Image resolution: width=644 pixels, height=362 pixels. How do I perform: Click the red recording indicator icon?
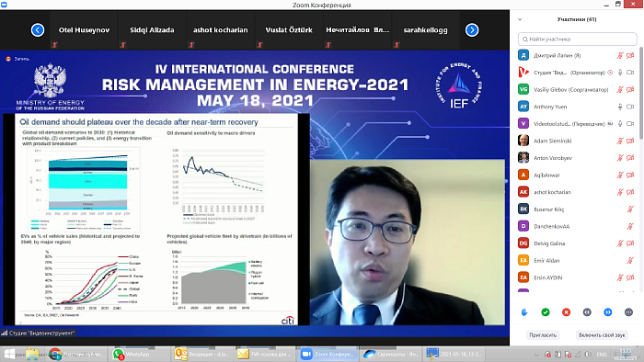(7, 59)
